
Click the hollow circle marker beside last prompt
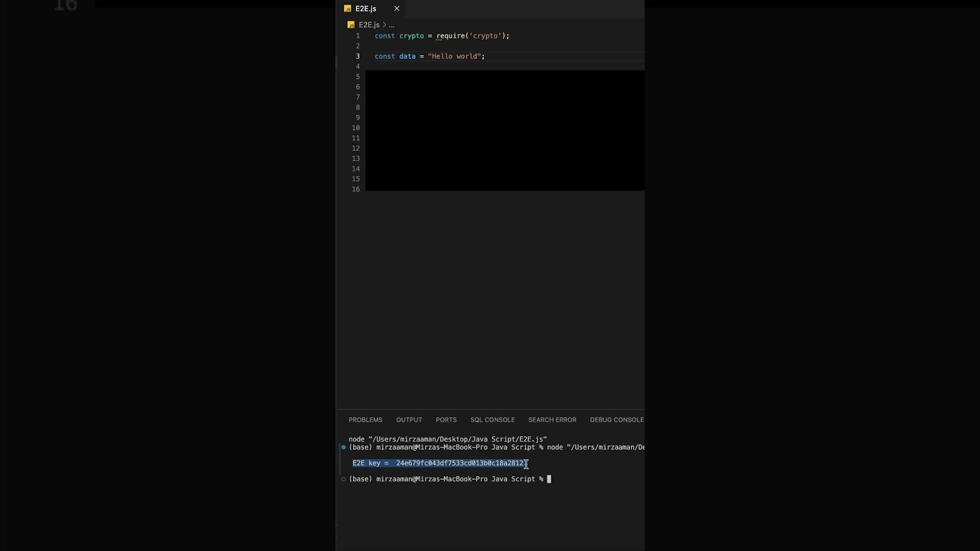pyautogui.click(x=344, y=479)
